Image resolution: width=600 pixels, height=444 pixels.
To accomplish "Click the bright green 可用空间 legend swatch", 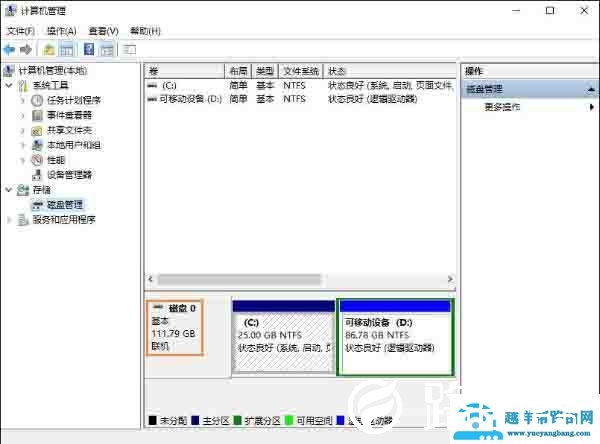I will (289, 420).
